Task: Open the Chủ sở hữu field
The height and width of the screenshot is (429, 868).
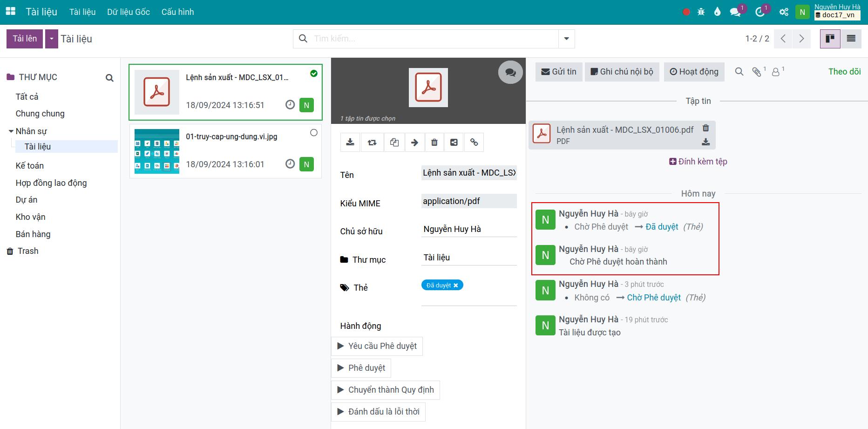Action: [469, 229]
